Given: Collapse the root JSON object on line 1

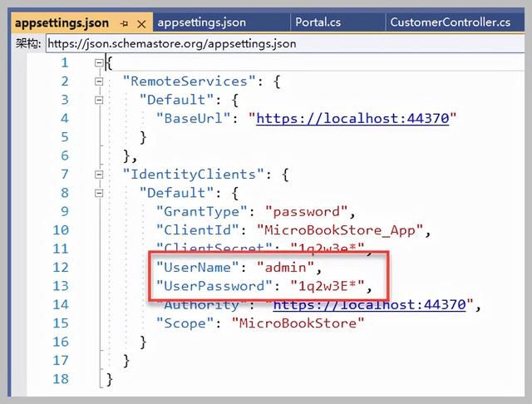Looking at the screenshot, I should (x=100, y=63).
